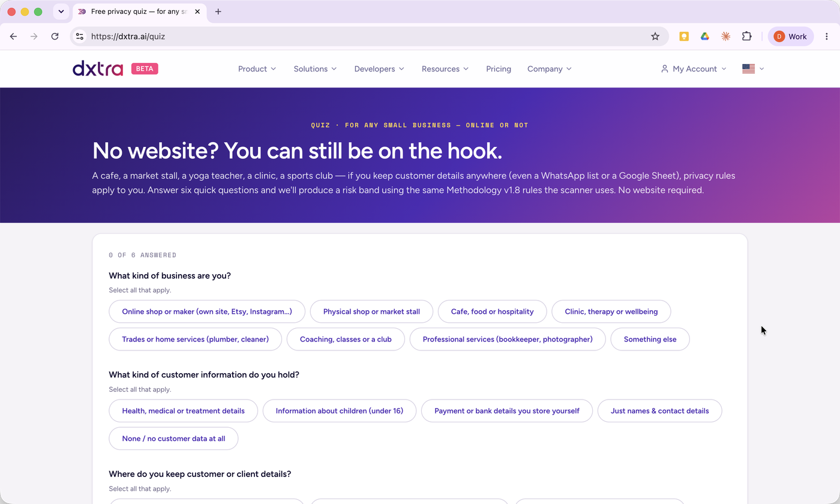Click the 'No website?' headline

(297, 151)
